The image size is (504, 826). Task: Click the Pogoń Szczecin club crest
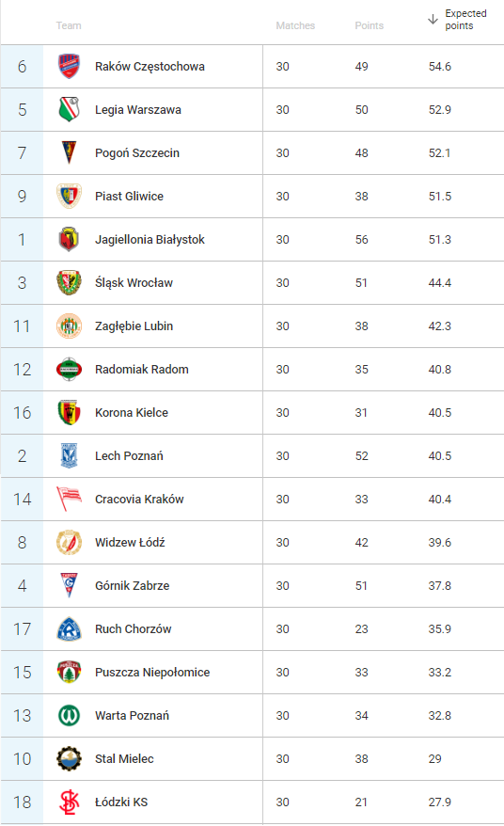point(69,152)
